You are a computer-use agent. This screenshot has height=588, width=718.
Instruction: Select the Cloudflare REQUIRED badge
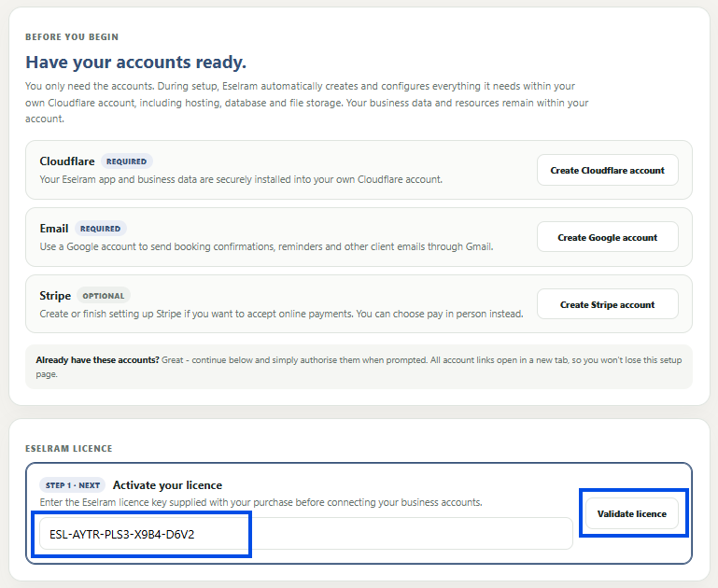126,161
